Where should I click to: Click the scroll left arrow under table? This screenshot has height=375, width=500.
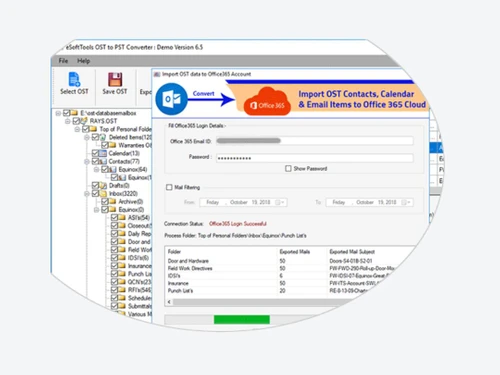click(169, 302)
